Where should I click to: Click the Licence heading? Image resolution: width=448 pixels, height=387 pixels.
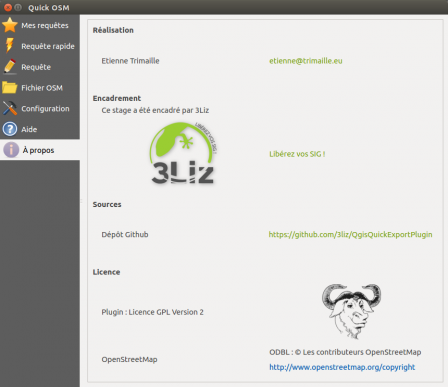106,272
